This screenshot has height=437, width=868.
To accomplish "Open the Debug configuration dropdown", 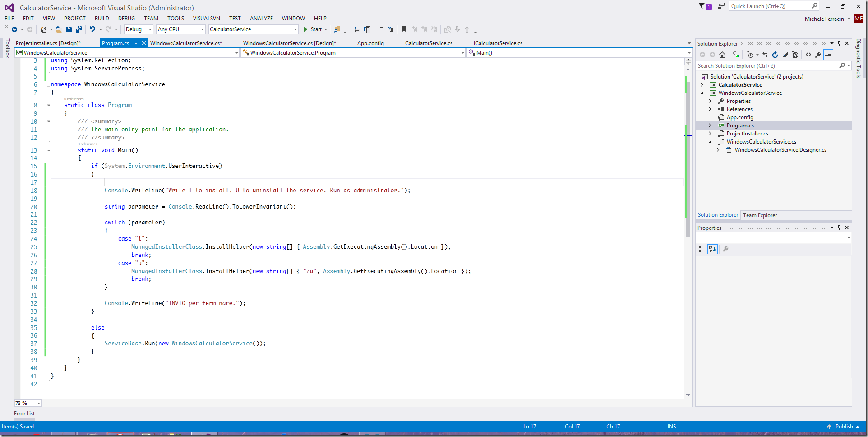I will [139, 29].
